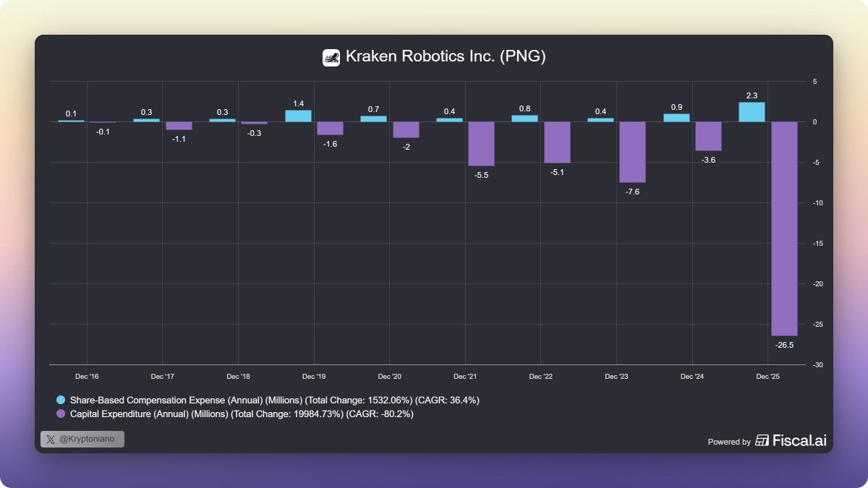868x488 pixels.
Task: Select the Capital Expenditure legend text
Action: tap(242, 414)
